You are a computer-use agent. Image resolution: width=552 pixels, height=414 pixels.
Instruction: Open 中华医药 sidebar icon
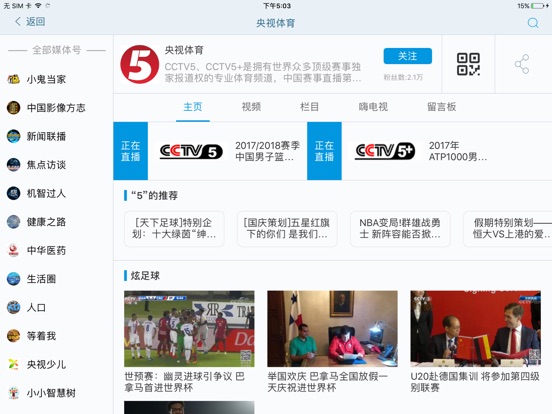coord(13,250)
